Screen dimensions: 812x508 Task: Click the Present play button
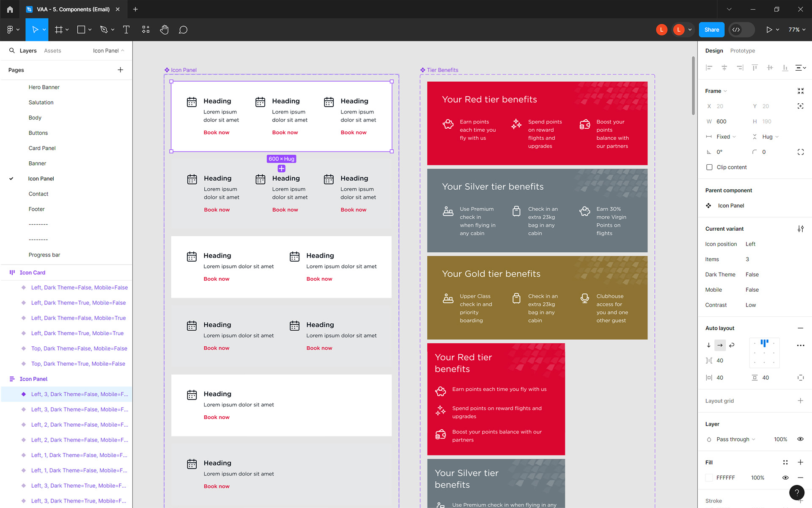[769, 30]
